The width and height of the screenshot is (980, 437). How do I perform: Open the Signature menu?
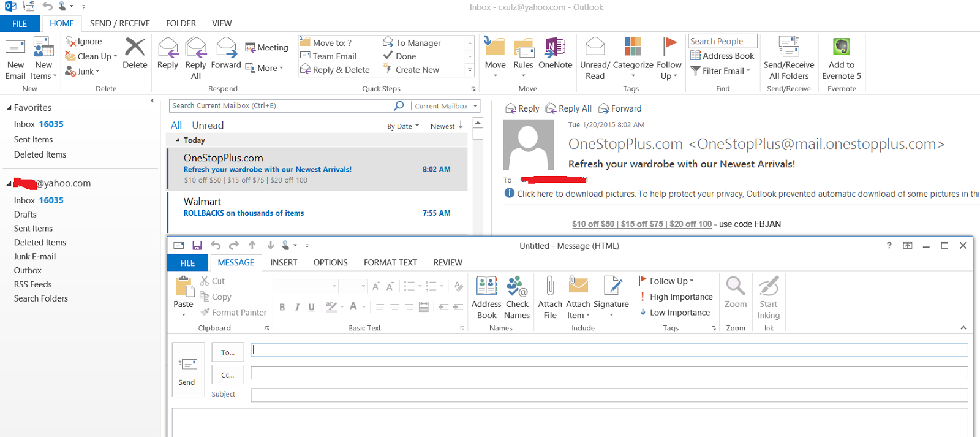pos(611,297)
